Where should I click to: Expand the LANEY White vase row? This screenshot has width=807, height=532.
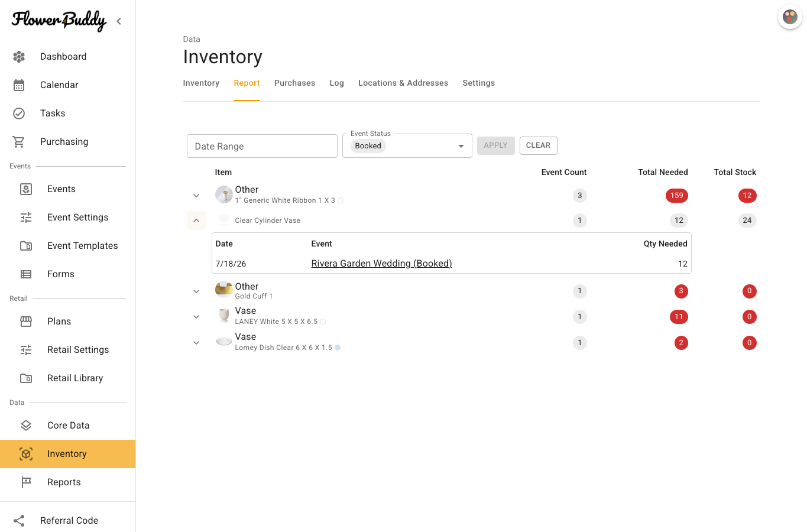[196, 317]
